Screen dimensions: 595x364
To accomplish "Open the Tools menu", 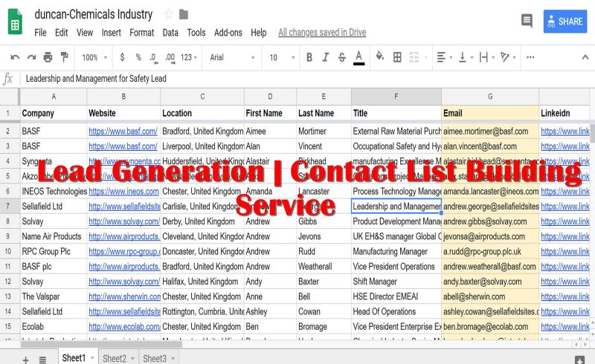I will coord(196,33).
